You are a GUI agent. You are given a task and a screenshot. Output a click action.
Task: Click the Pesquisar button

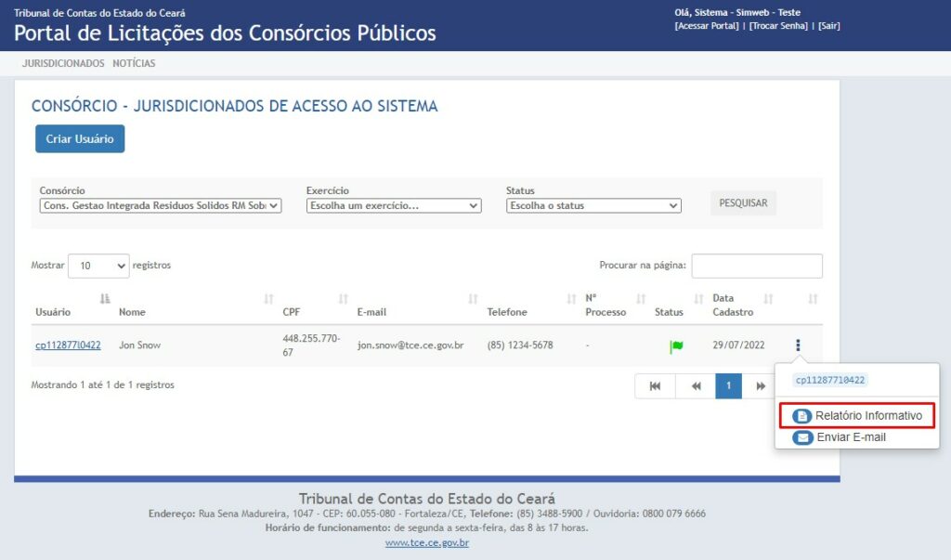(743, 203)
